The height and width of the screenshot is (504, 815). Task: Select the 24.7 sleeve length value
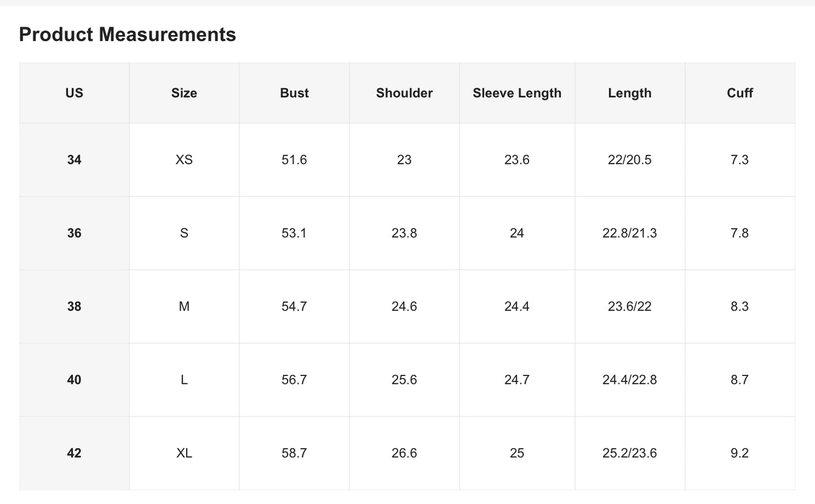[x=517, y=380]
